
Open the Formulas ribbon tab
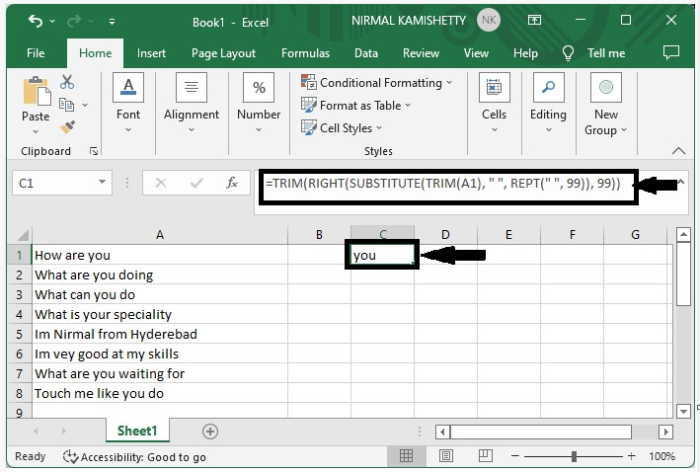[x=305, y=53]
